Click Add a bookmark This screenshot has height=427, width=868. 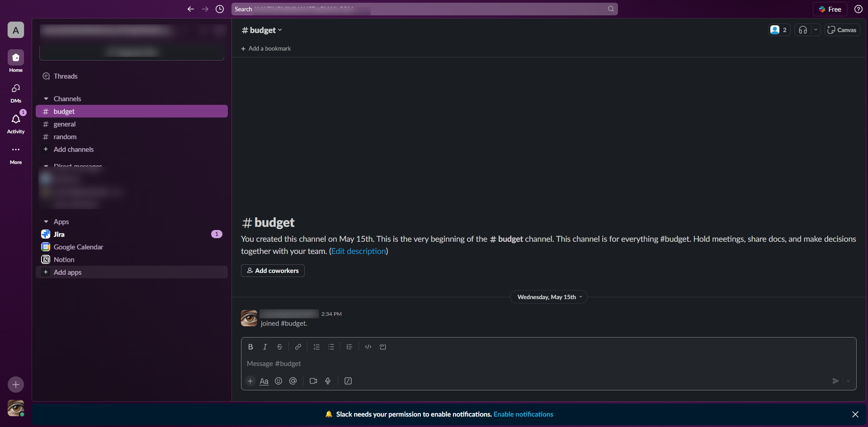(266, 49)
